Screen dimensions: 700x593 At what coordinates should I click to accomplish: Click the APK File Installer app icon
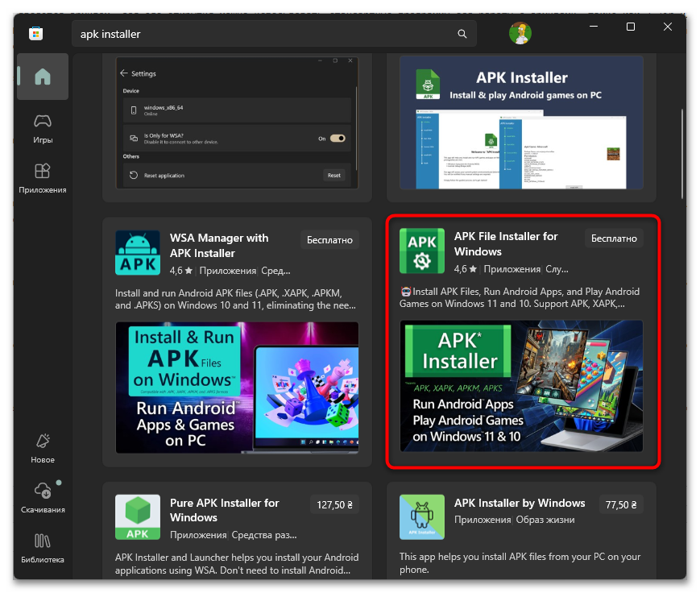(422, 251)
